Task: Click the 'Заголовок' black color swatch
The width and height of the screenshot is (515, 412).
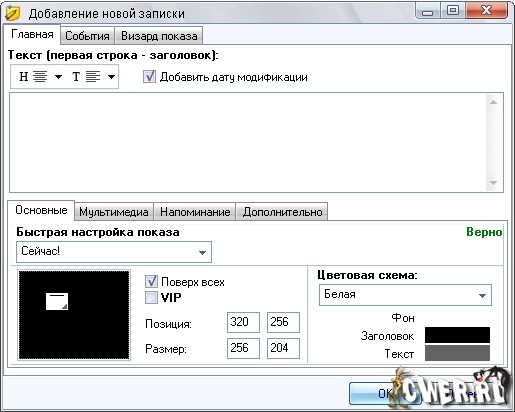Action: point(457,335)
